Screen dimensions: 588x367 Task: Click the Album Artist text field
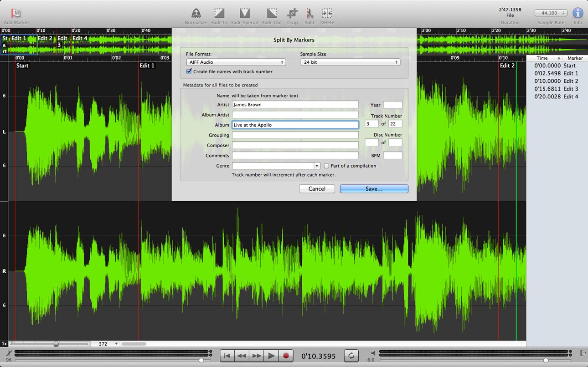[x=295, y=115]
